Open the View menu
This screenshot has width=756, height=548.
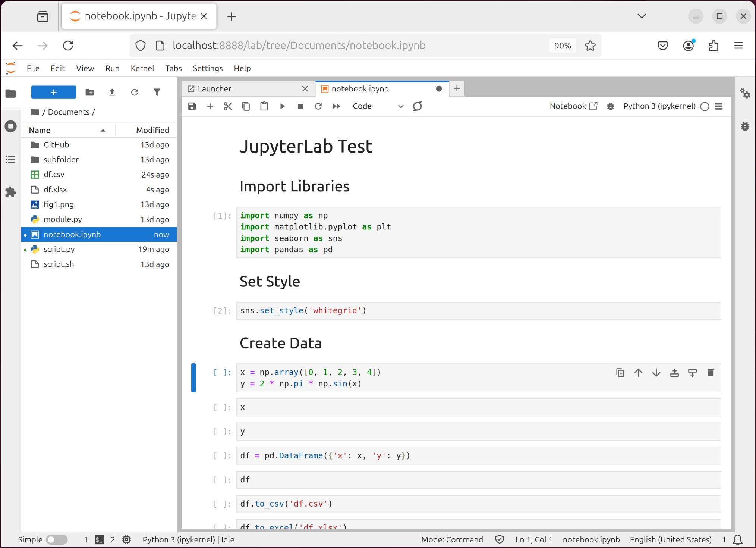pyautogui.click(x=85, y=68)
